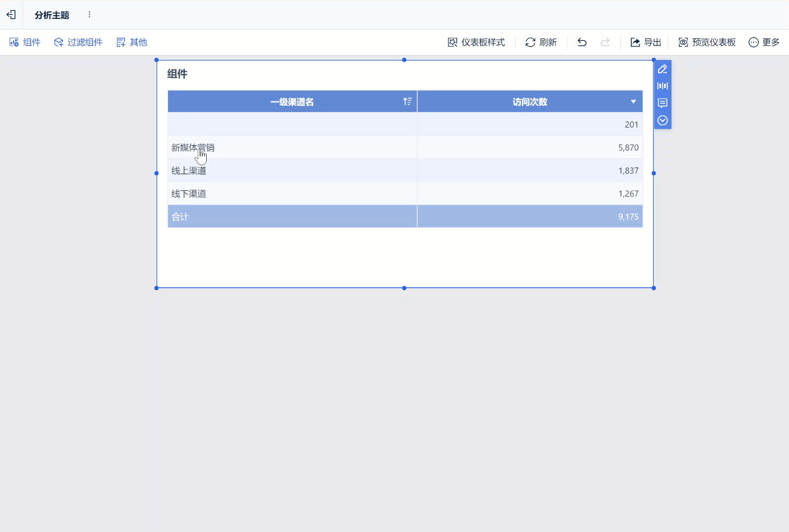Click the 合计 total row label

coord(180,216)
